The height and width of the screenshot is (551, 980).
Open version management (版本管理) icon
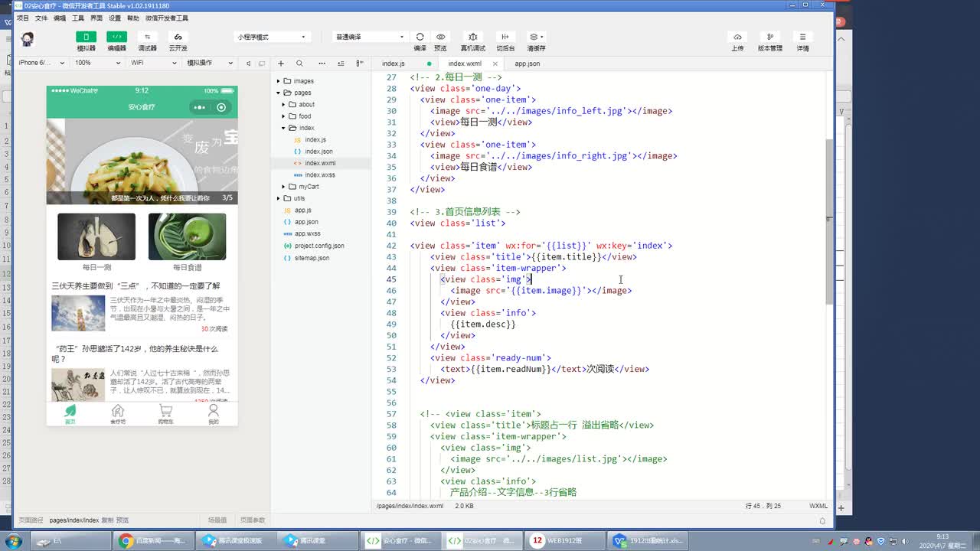(770, 37)
